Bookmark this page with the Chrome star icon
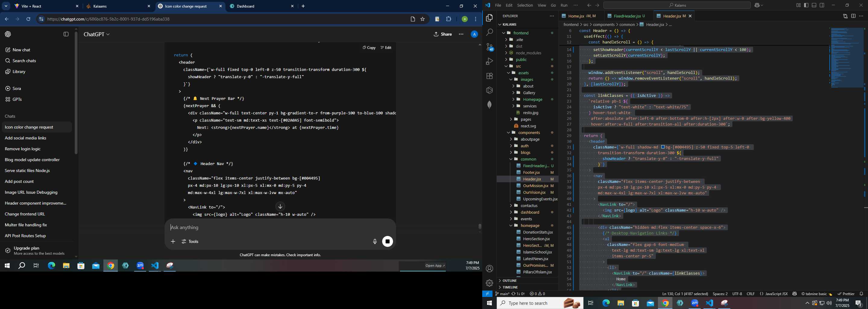This screenshot has width=868, height=309. (x=423, y=19)
